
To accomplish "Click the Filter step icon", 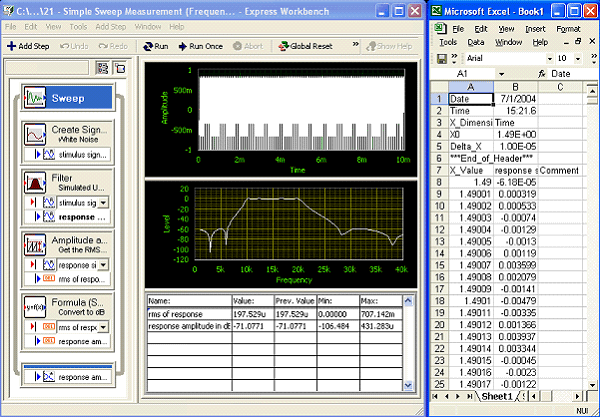I will (x=37, y=182).
